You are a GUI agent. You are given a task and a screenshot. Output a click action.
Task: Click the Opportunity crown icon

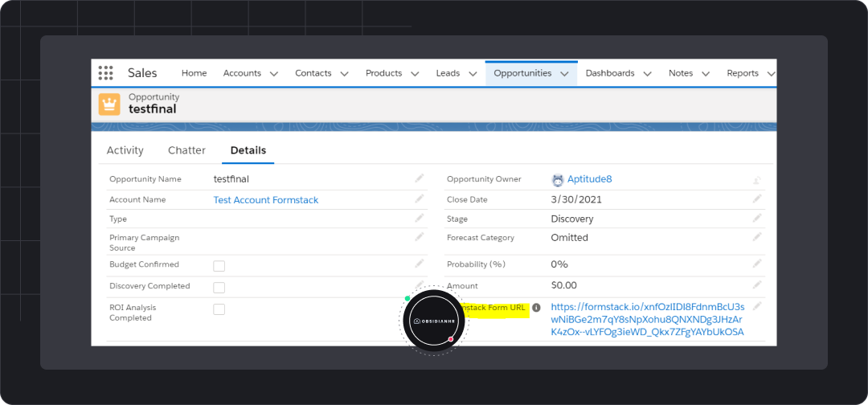pyautogui.click(x=109, y=104)
